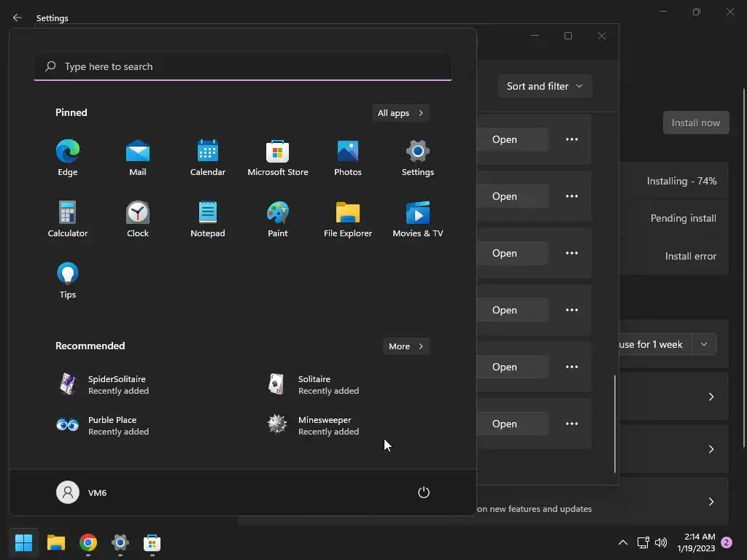Open the Sort and filter dropdown
747x560 pixels.
point(545,86)
